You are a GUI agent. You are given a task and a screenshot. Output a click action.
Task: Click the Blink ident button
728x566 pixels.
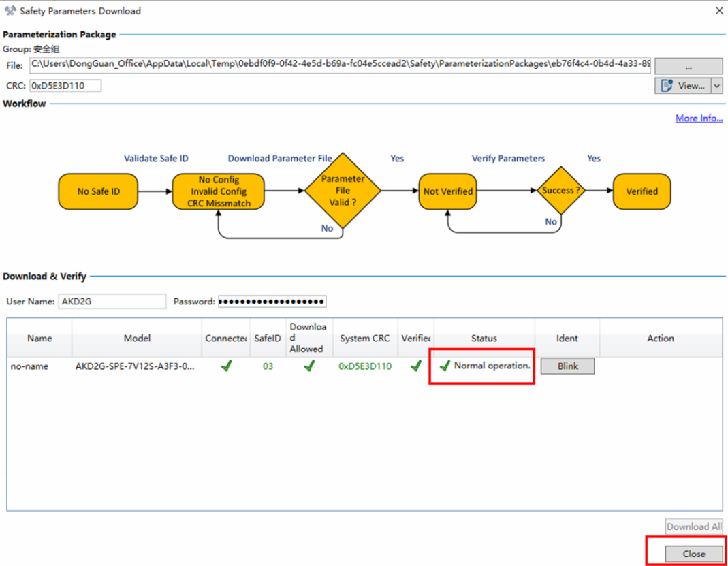tap(567, 366)
